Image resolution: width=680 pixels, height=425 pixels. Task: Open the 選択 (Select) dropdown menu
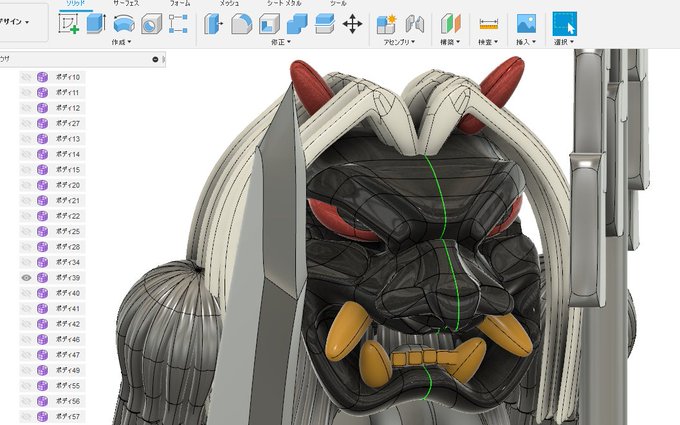564,42
